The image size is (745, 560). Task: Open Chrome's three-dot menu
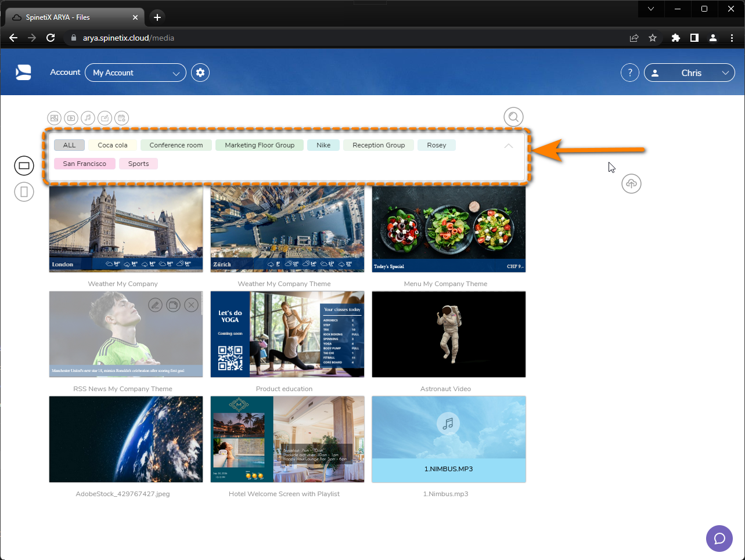tap(732, 38)
